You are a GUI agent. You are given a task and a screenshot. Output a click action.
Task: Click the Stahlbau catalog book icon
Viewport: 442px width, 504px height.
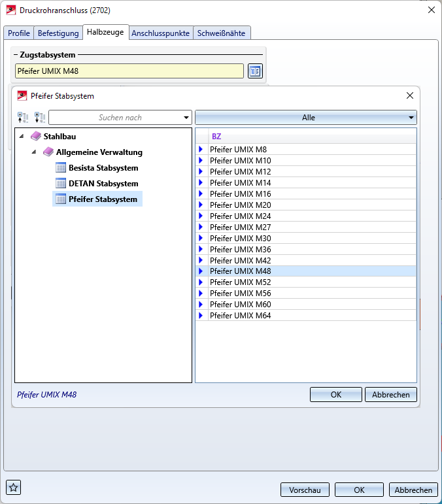[x=36, y=136]
